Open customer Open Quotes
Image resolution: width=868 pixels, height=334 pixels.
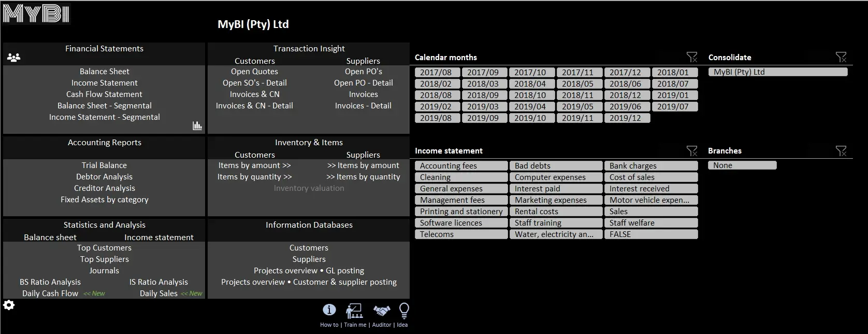(255, 72)
